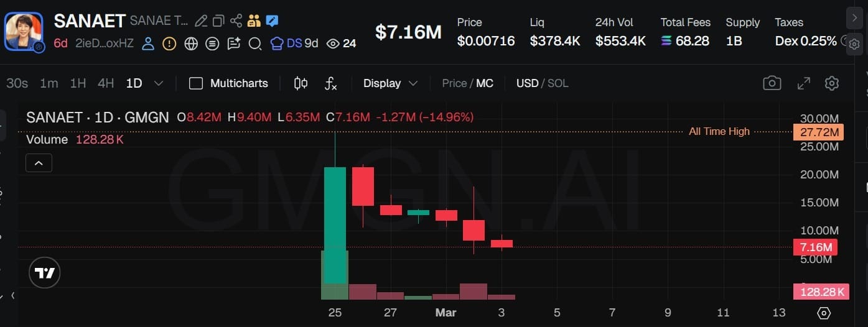
Task: Click the globe website icon
Action: [191, 44]
